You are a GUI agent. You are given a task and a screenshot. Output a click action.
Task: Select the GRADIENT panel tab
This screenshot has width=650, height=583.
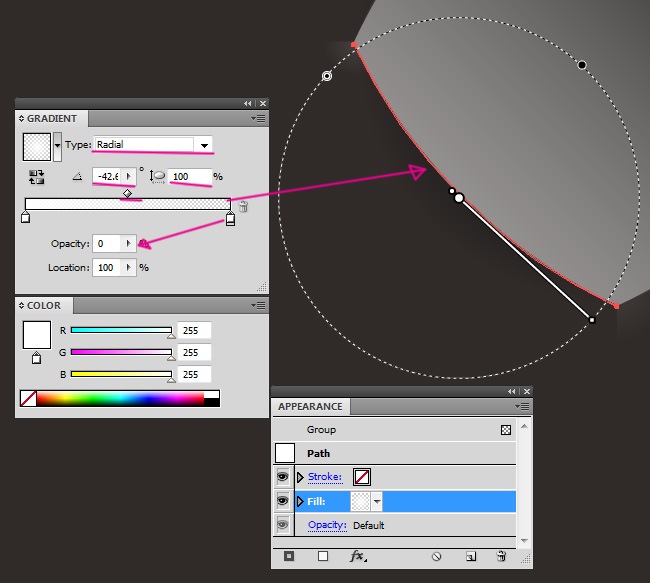coord(52,118)
